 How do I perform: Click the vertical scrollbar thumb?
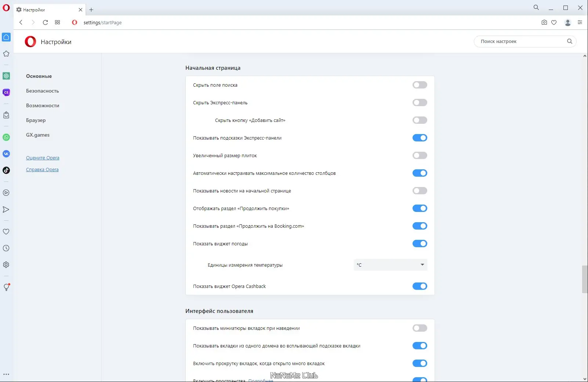pyautogui.click(x=585, y=279)
